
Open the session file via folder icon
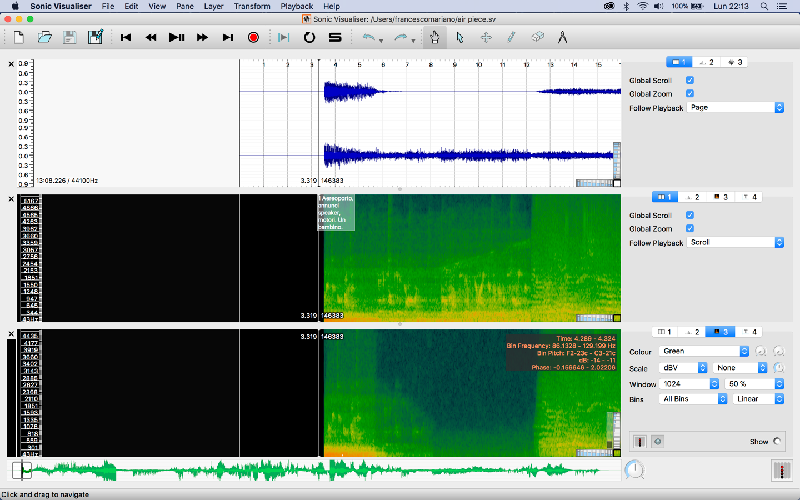click(44, 38)
